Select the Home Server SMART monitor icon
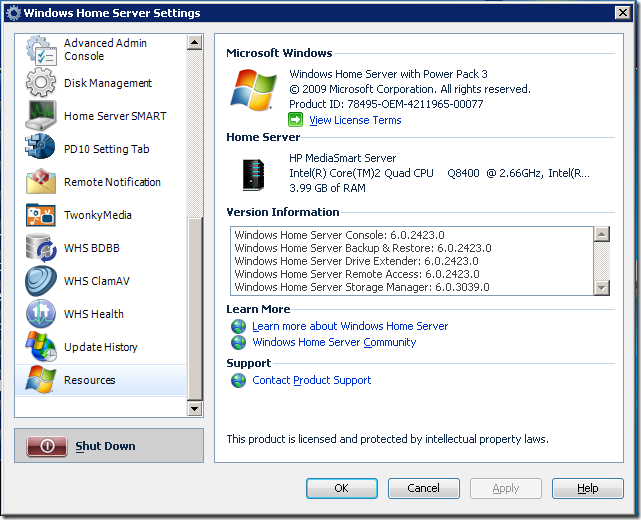This screenshot has width=641, height=520. (x=41, y=116)
